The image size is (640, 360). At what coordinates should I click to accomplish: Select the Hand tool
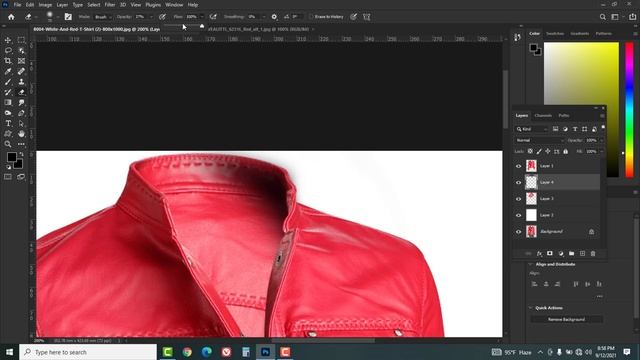(21, 133)
